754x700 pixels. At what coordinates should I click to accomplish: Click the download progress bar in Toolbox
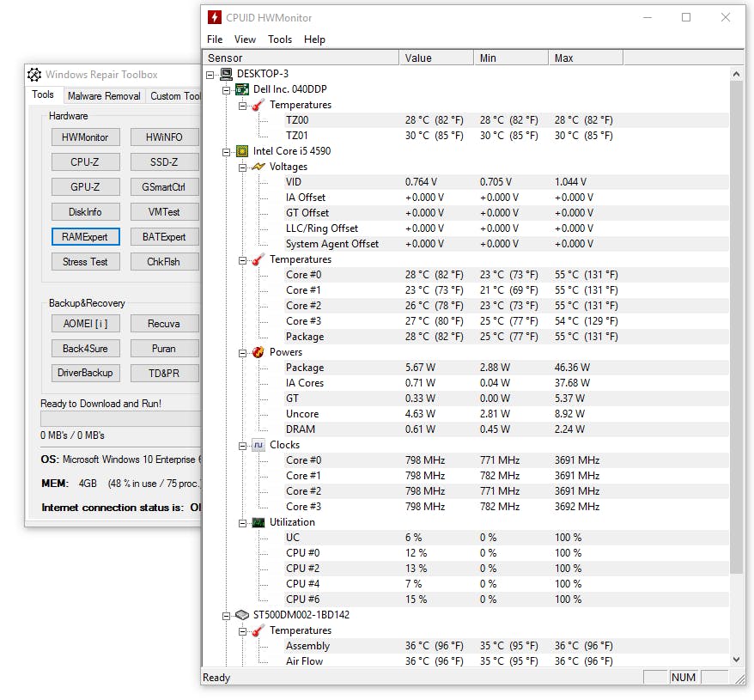point(121,418)
